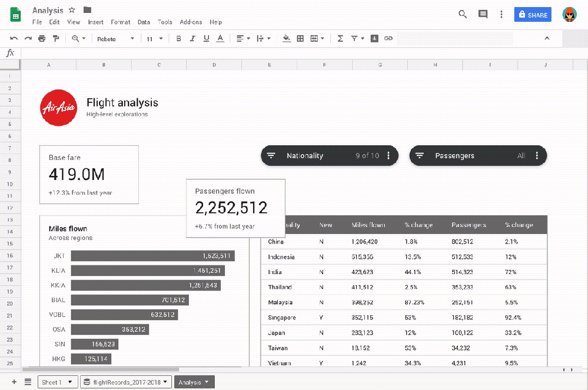Open the font size dropdown
The width and height of the screenshot is (588, 390).
[x=156, y=38]
